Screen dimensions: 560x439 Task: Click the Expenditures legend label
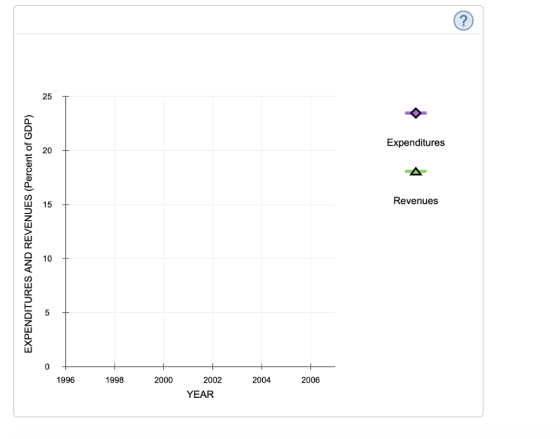click(416, 143)
